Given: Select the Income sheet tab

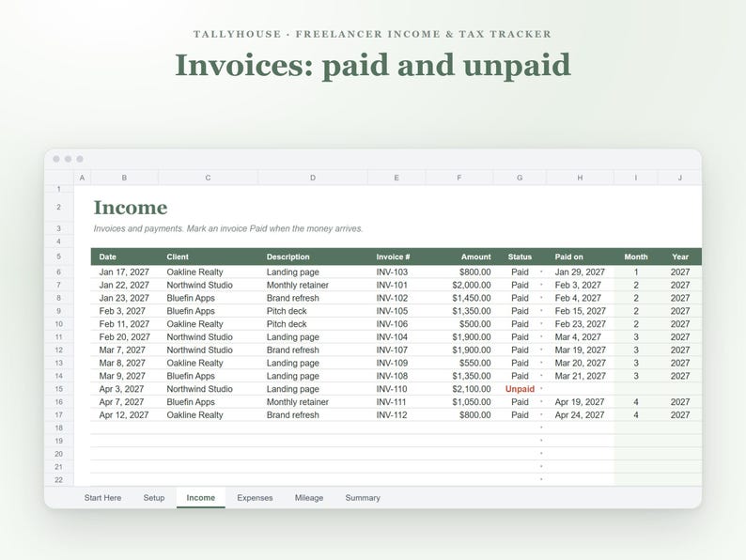Looking at the screenshot, I should point(201,498).
